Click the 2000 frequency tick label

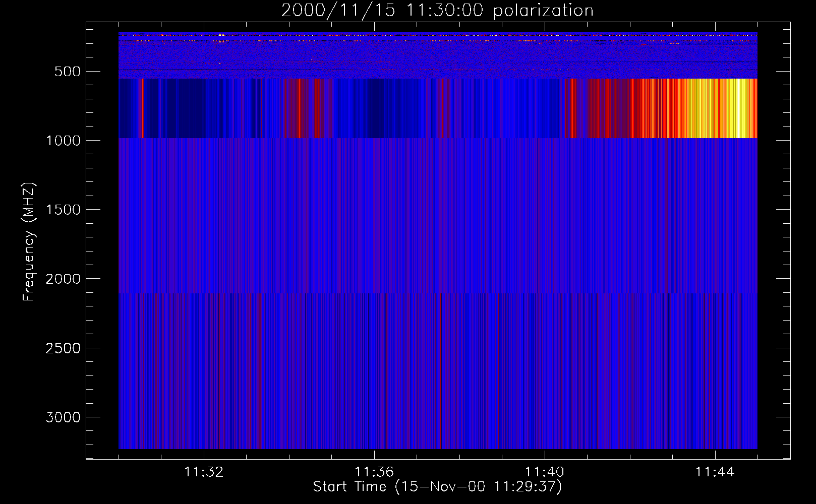click(x=64, y=279)
